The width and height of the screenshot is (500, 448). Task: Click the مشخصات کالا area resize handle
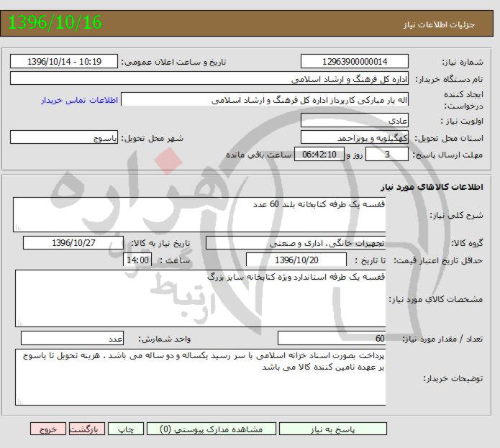tap(19, 323)
